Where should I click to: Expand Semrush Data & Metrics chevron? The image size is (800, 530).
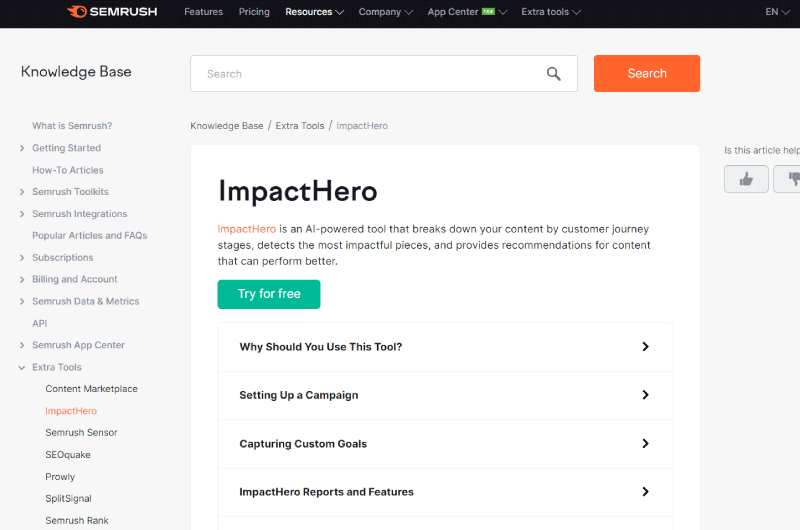(x=22, y=301)
